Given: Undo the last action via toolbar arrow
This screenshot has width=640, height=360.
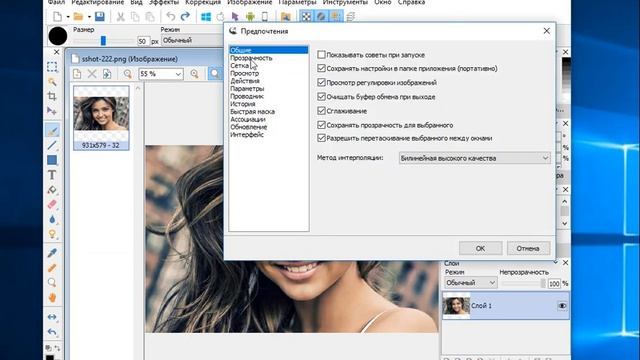Looking at the screenshot, I should (x=171, y=17).
